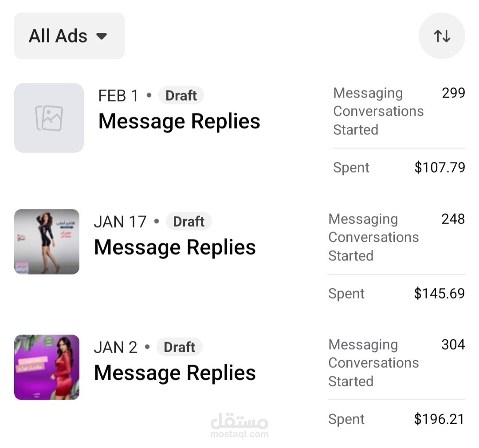Click the $107.79 spent amount

tap(440, 168)
